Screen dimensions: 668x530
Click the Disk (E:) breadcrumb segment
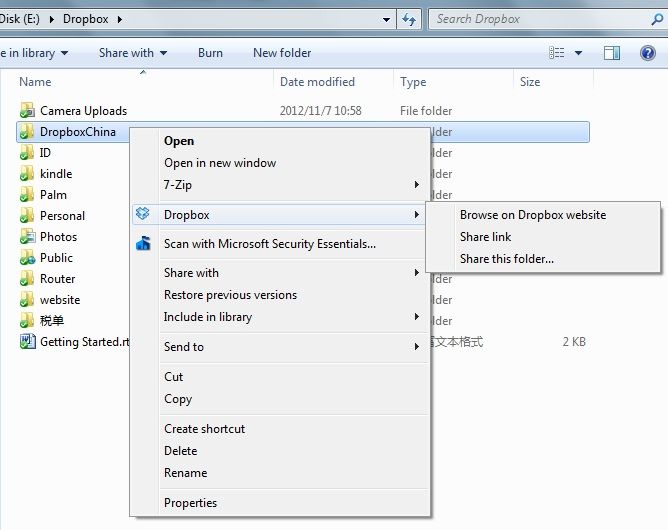click(x=20, y=19)
